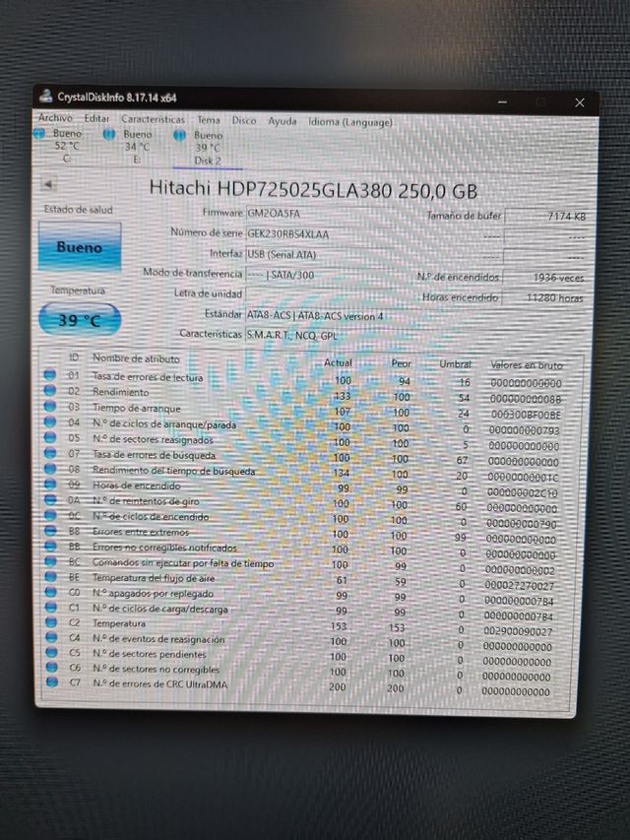This screenshot has height=840, width=630.
Task: Click status icon for Errores no corregibles notificados
Action: 50,546
